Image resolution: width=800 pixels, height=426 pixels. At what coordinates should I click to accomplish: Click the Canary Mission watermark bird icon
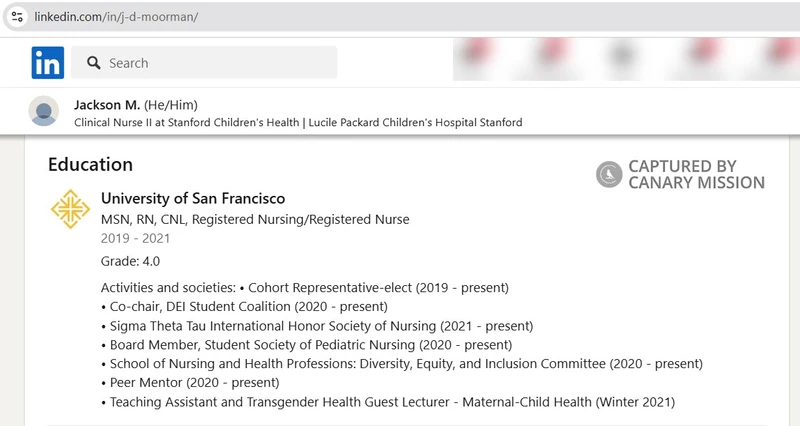pos(609,174)
